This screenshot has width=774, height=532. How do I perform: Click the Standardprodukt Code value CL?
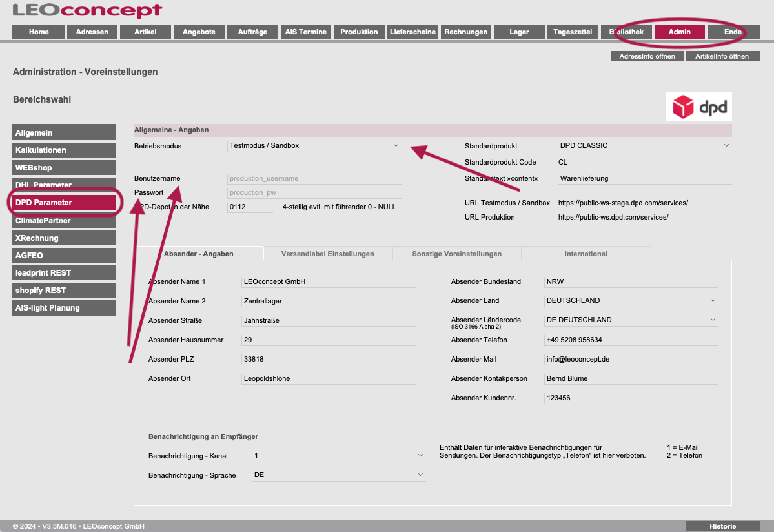point(563,162)
